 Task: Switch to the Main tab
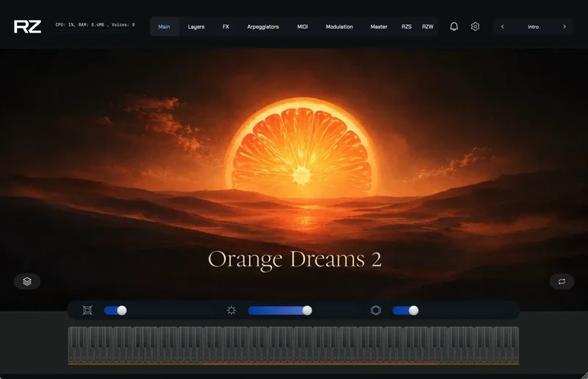(164, 26)
